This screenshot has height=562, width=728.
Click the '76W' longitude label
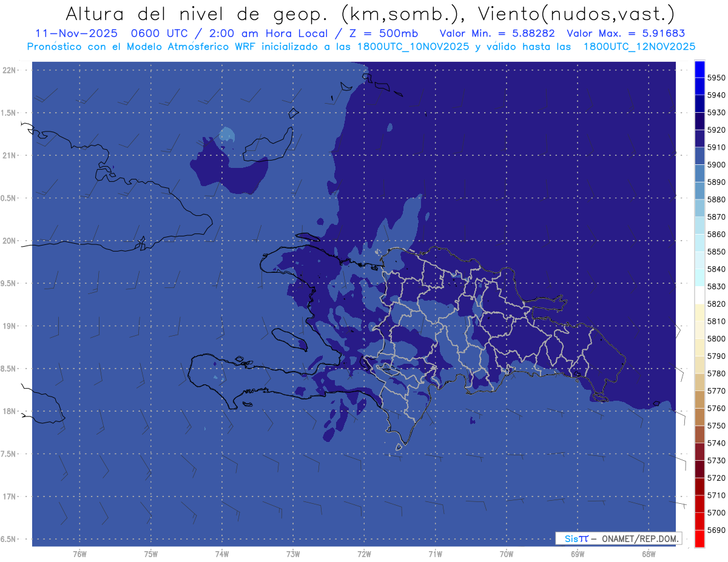pyautogui.click(x=79, y=554)
